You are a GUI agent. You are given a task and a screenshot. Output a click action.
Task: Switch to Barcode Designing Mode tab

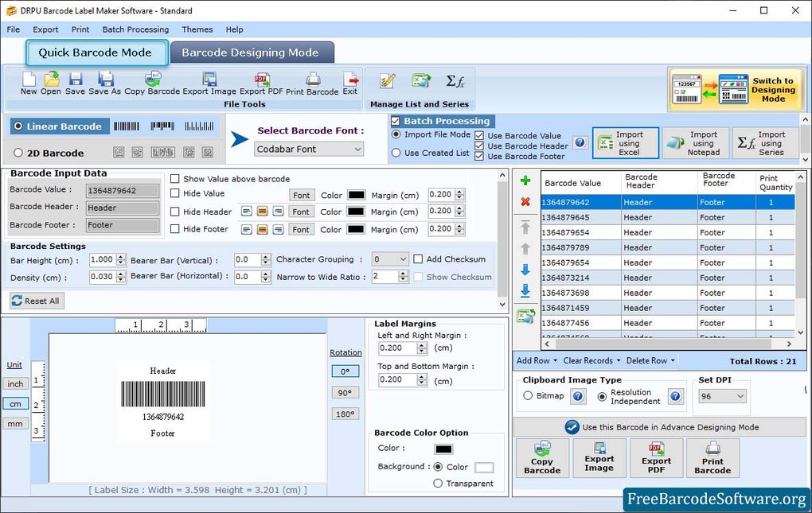[x=252, y=51]
